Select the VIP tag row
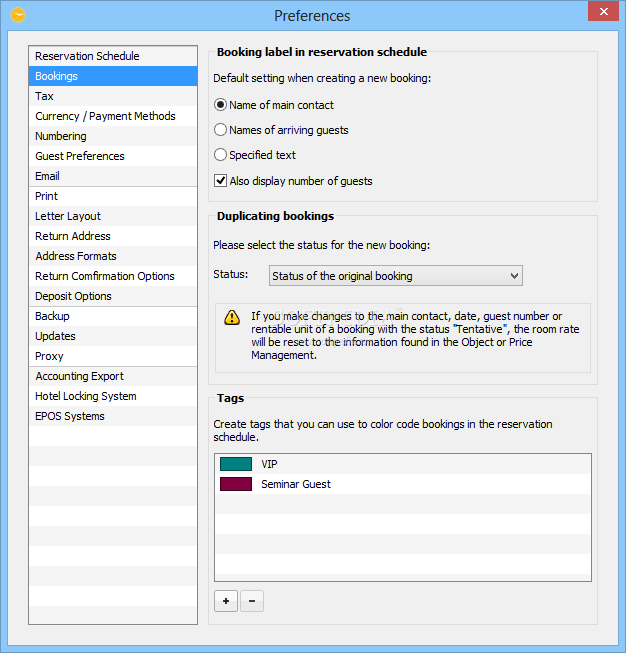The width and height of the screenshot is (626, 653). pyautogui.click(x=403, y=464)
